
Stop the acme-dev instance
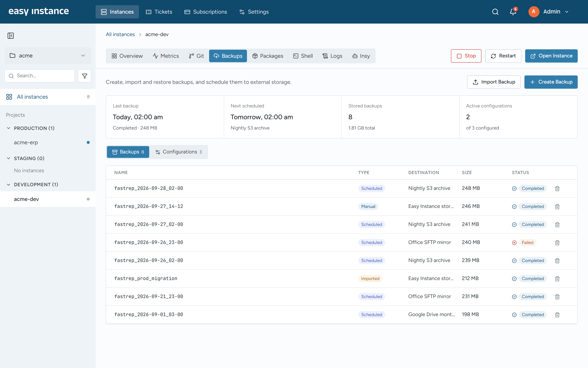(466, 56)
